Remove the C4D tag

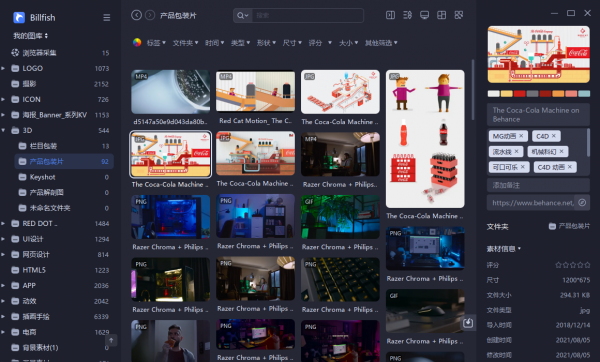(x=554, y=136)
